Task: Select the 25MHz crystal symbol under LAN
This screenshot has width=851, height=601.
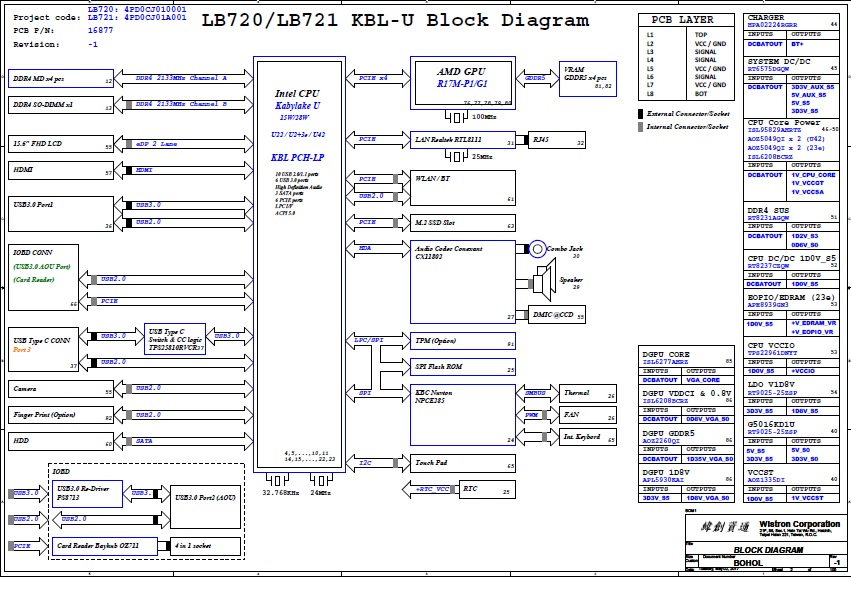Action: (x=456, y=156)
